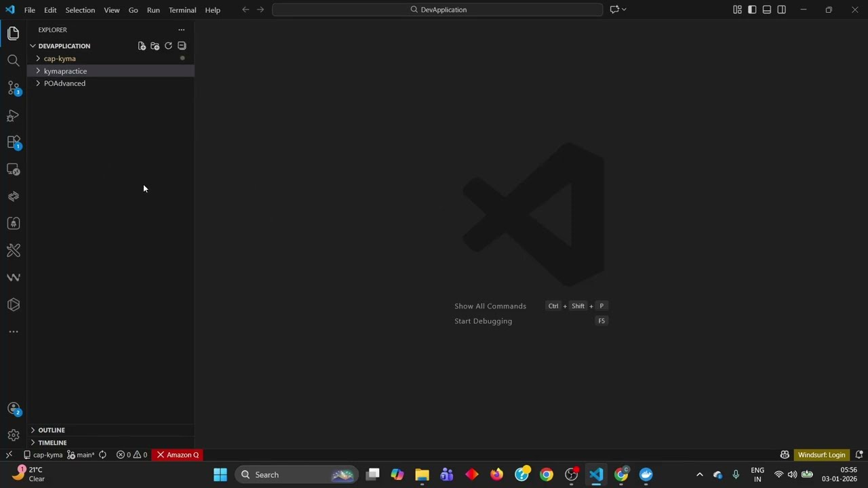Create a new file in DevApplication
The height and width of the screenshot is (488, 868).
click(x=142, y=46)
